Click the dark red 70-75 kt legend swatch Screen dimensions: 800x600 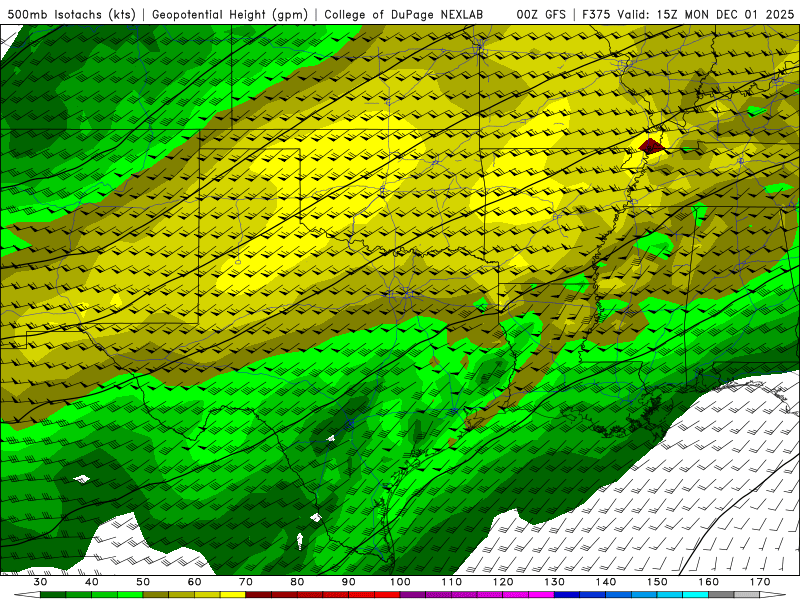pyautogui.click(x=259, y=595)
